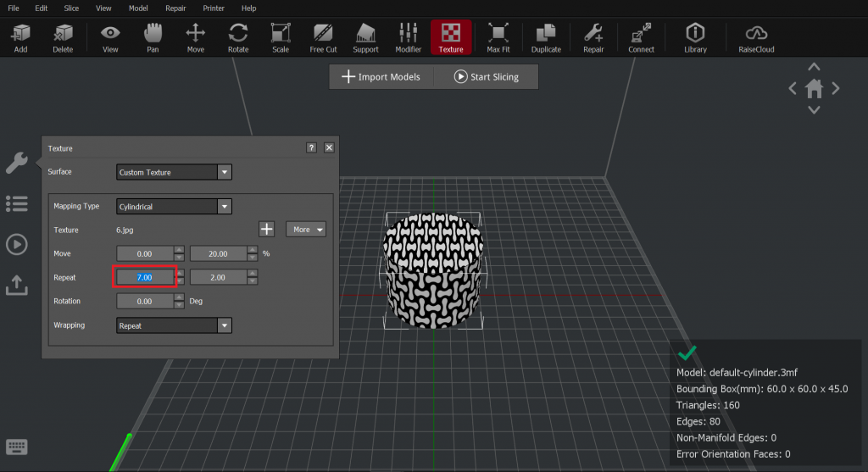
Task: Expand the More dropdown button
Action: coord(305,229)
